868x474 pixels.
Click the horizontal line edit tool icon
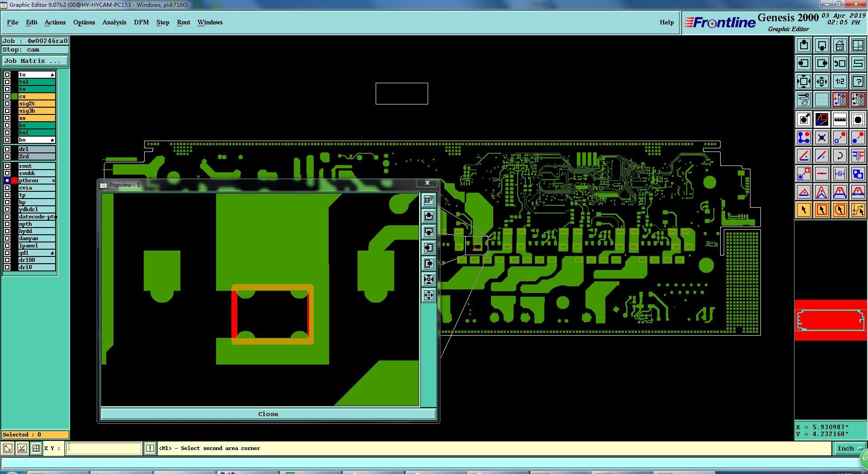pyautogui.click(x=822, y=174)
